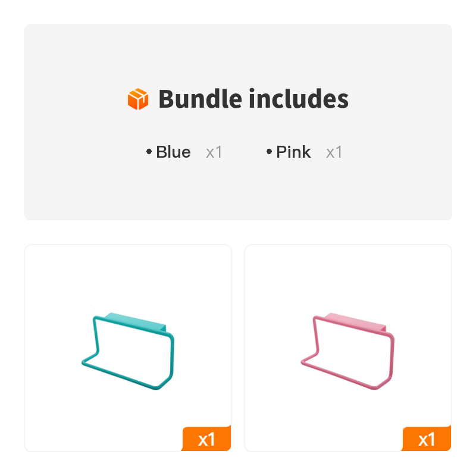The image size is (476, 476).
Task: Open the blue towel rack image
Action: [128, 348]
